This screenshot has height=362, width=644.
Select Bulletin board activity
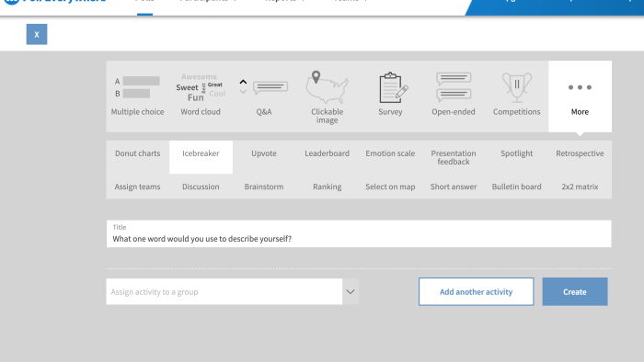tap(517, 187)
